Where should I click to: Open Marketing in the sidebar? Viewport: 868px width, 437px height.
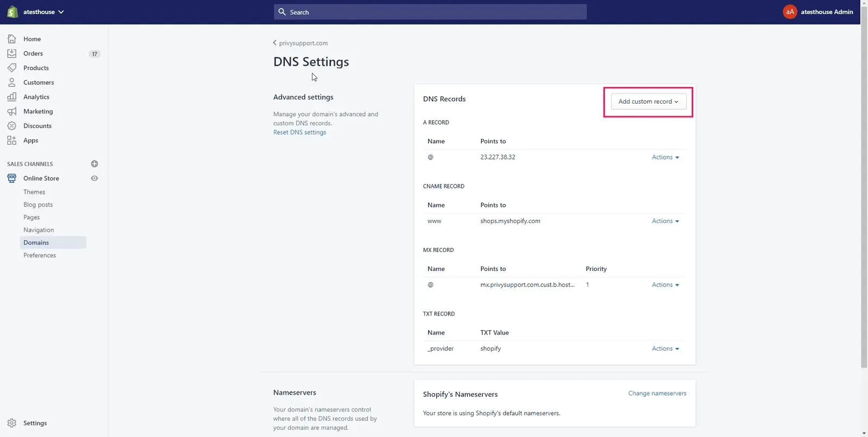pyautogui.click(x=38, y=111)
